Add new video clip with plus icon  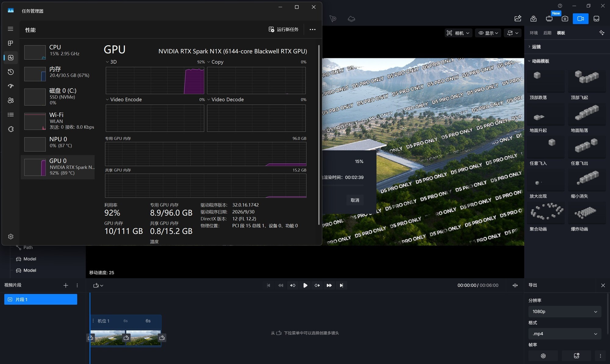(66, 285)
